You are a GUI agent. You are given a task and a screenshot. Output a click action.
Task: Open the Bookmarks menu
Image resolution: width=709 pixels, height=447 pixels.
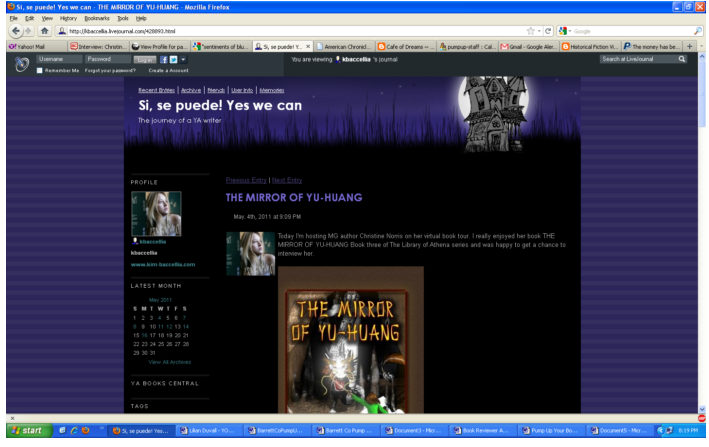tap(97, 18)
